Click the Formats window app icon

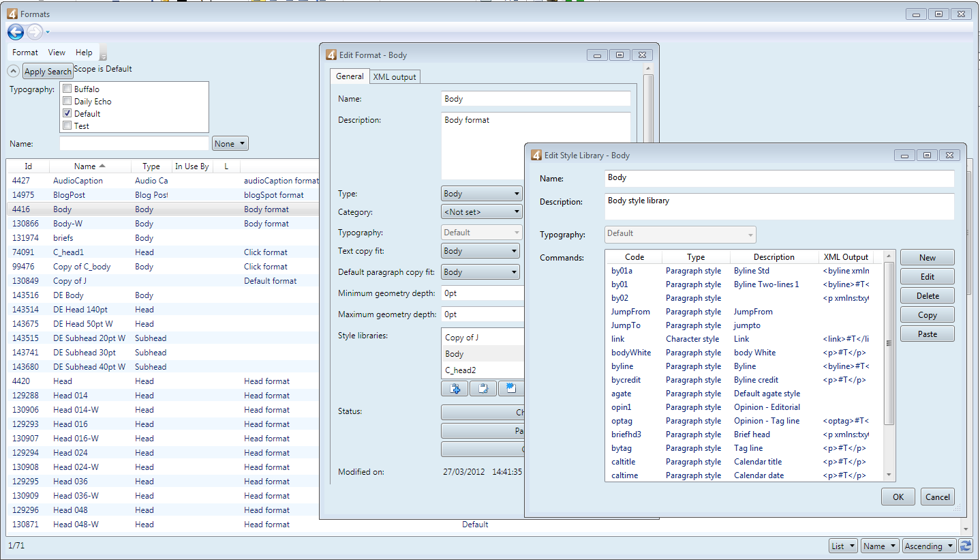coord(12,14)
